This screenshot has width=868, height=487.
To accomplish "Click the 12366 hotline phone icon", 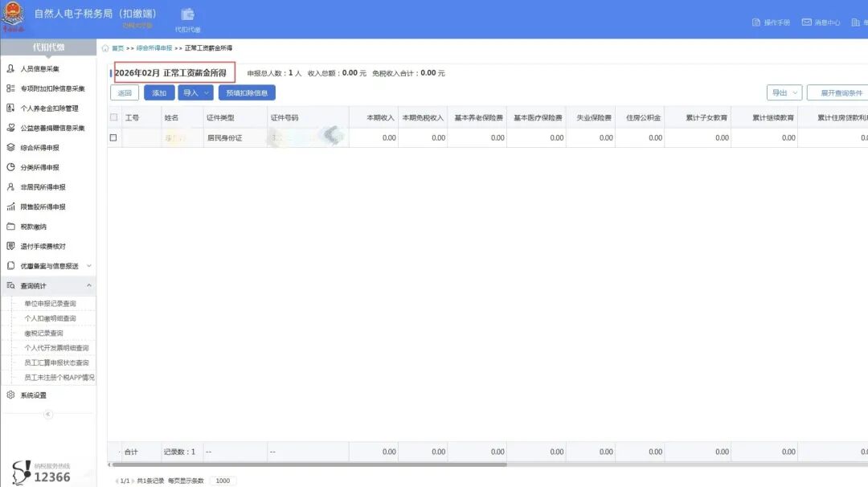I will [x=21, y=473].
